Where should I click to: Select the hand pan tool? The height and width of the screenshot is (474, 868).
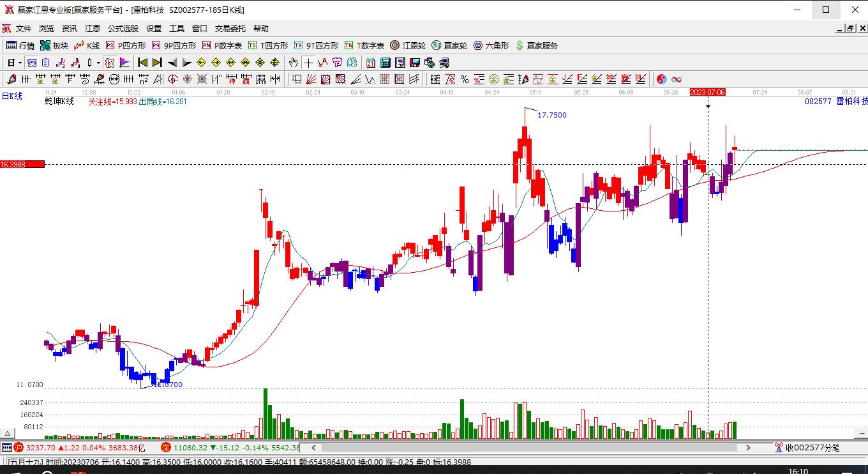click(293, 63)
